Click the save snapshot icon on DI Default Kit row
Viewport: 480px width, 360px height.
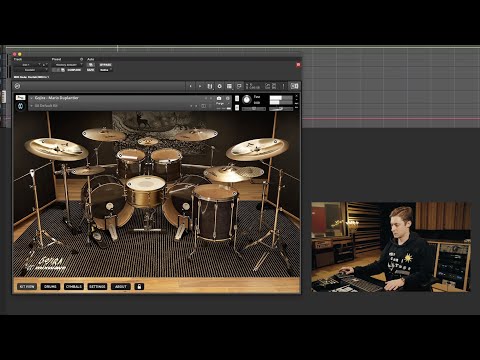click(204, 106)
